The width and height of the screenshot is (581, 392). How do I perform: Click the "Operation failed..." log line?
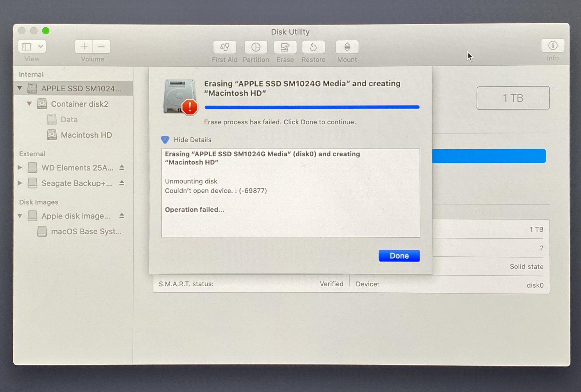[x=195, y=210]
